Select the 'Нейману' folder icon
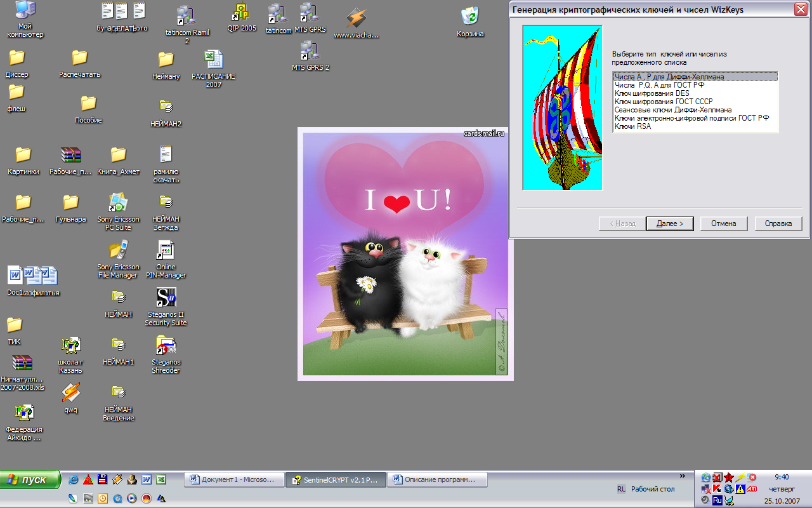Screen dimensions: 812x508 click(166, 65)
